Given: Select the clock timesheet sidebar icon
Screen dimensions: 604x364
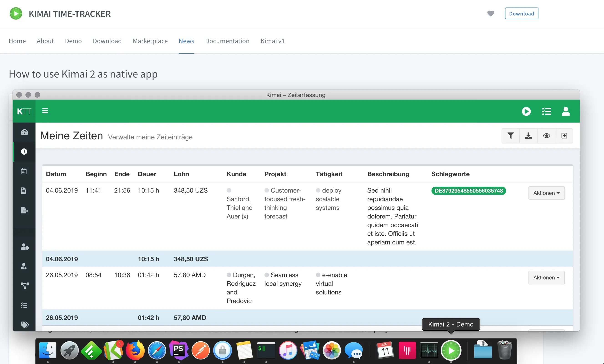Looking at the screenshot, I should (24, 152).
